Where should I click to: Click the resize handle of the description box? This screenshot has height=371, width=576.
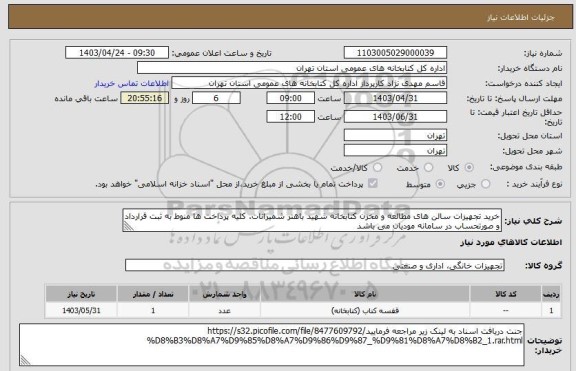(x=128, y=227)
